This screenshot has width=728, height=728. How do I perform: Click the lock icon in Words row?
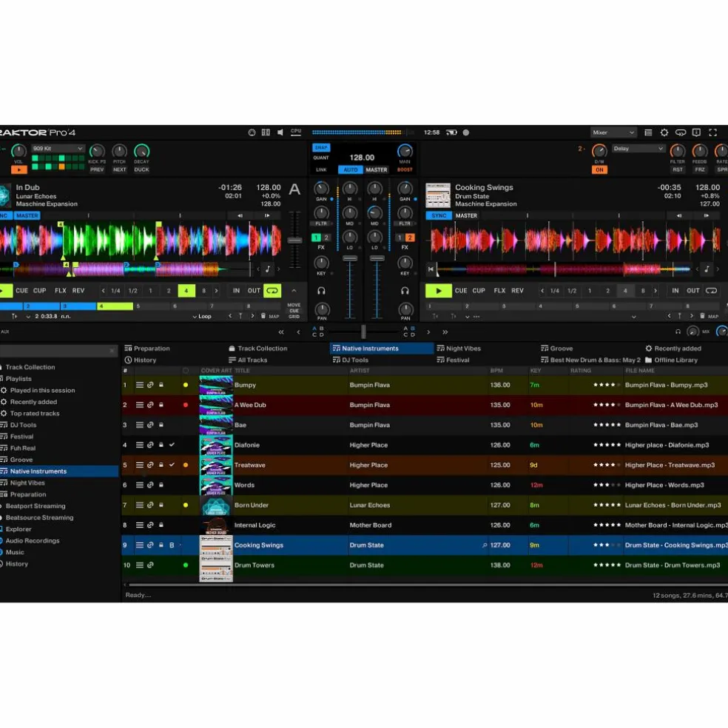(x=161, y=485)
